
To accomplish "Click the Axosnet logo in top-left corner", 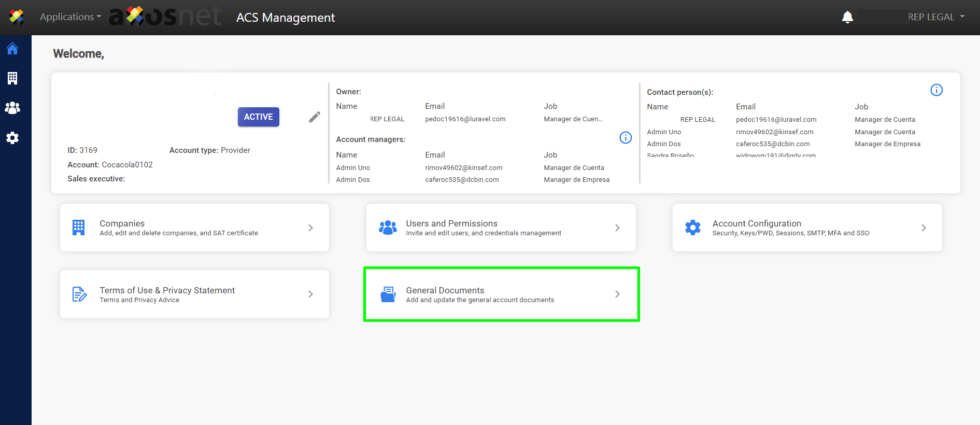I will pos(17,17).
